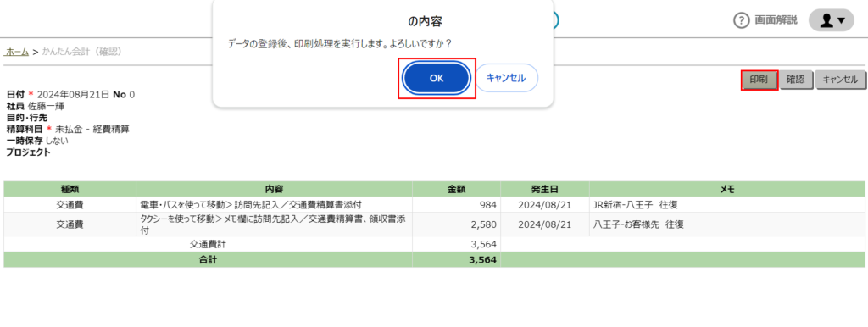Click the 金額 column header
The image size is (868, 327).
(x=456, y=189)
